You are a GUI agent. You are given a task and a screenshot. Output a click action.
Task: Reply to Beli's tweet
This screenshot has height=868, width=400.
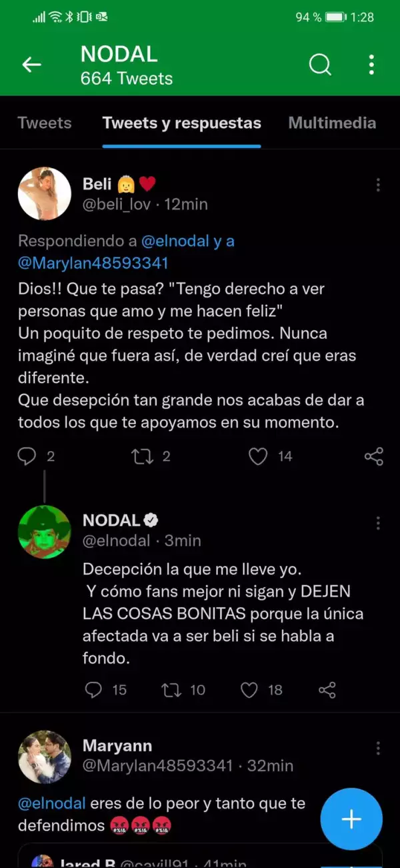click(27, 456)
